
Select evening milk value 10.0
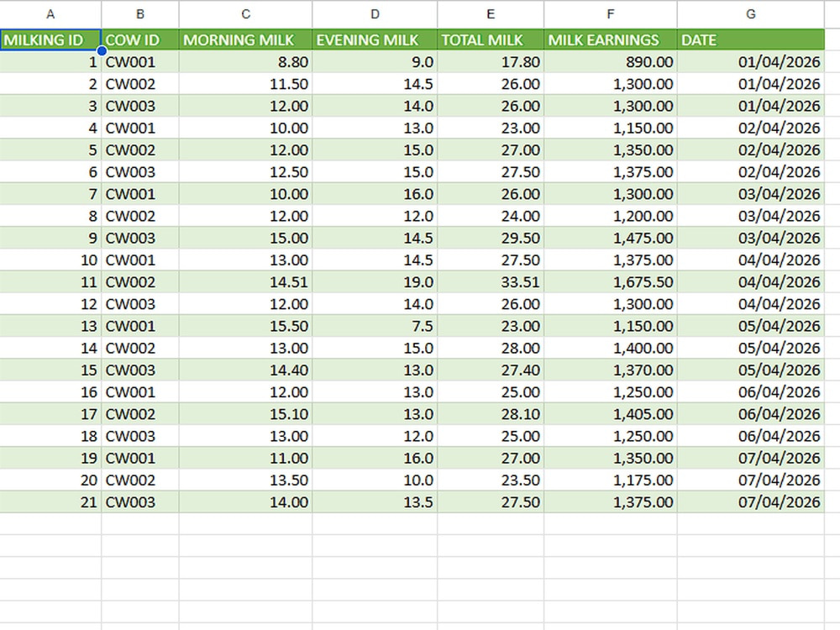pos(375,480)
